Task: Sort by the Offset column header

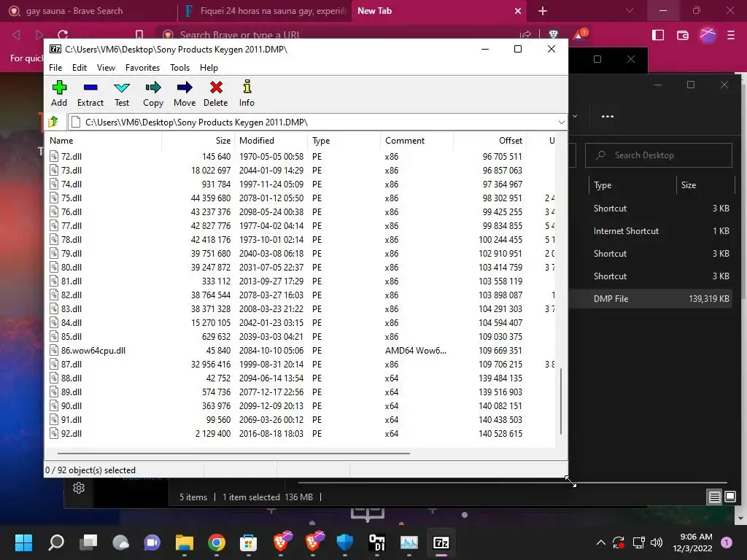Action: (x=489, y=141)
